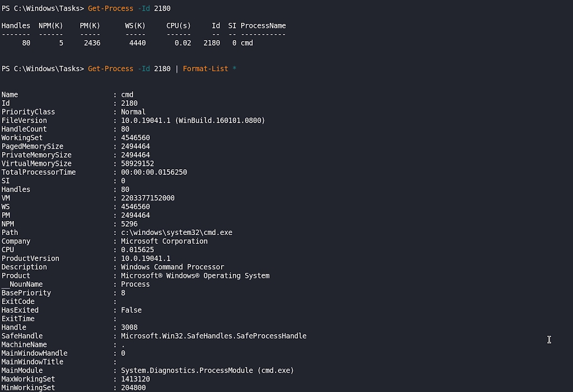The height and width of the screenshot is (392, 573).
Task: Select the "False" HasExited value
Action: (131, 310)
